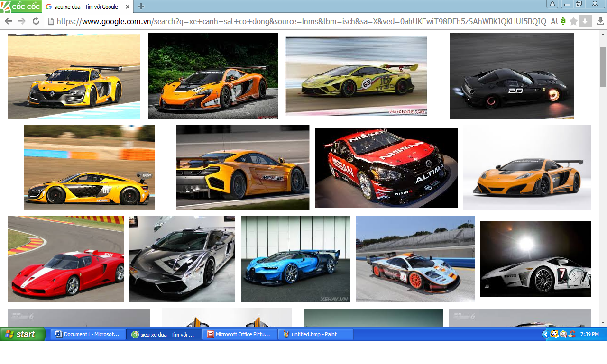The image size is (607, 364).
Task: Click the browser back arrow
Action: 9,21
